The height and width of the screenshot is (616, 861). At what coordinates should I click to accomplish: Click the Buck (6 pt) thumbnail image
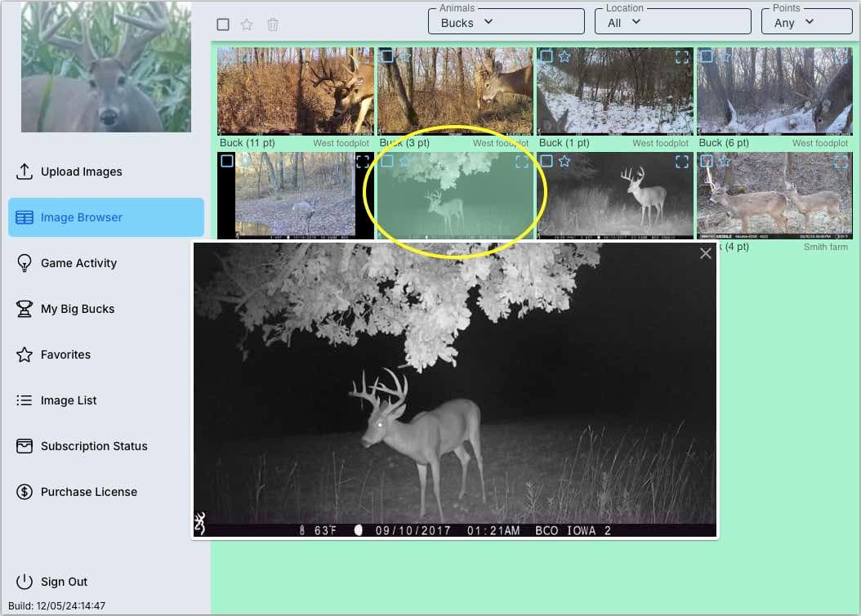[774, 92]
